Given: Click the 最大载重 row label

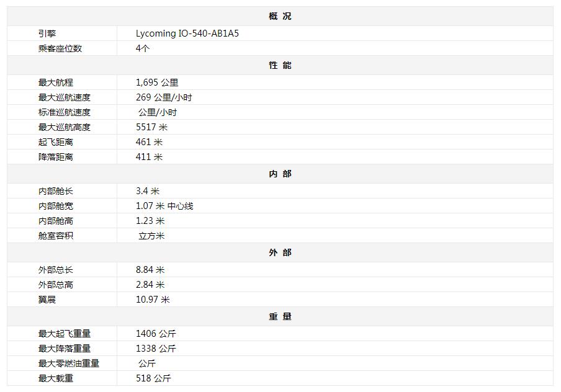Looking at the screenshot, I should point(56,378).
